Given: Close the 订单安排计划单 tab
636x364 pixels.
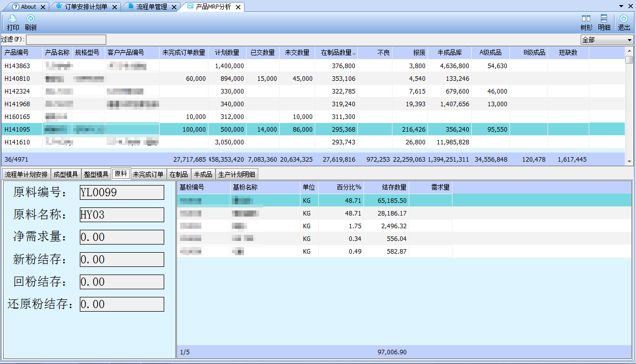Looking at the screenshot, I should pyautogui.click(x=114, y=7).
